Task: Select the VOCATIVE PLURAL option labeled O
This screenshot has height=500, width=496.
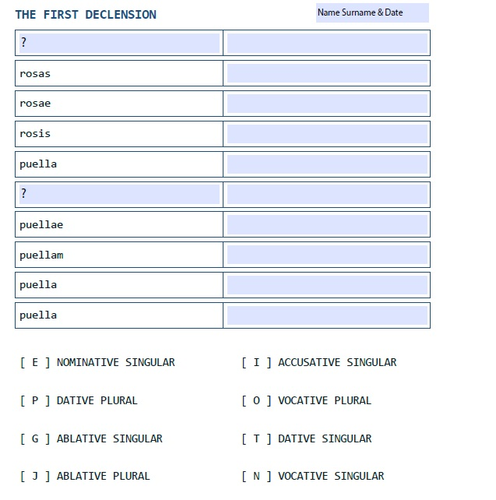Action: coord(306,400)
